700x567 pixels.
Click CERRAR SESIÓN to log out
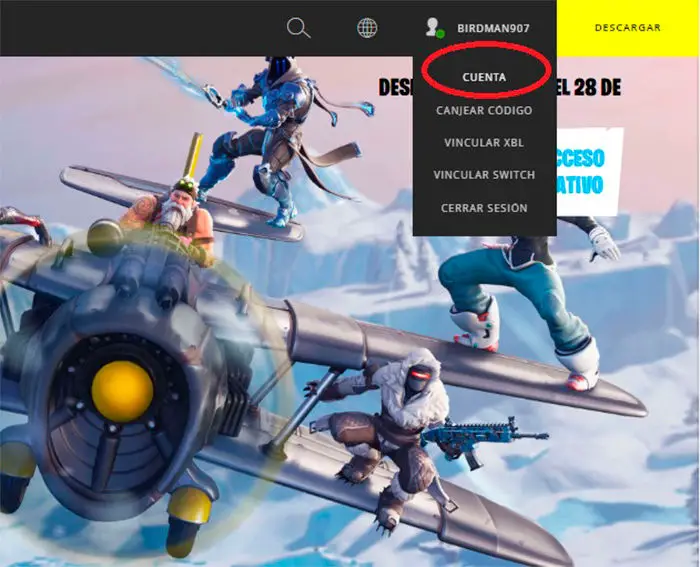[484, 208]
